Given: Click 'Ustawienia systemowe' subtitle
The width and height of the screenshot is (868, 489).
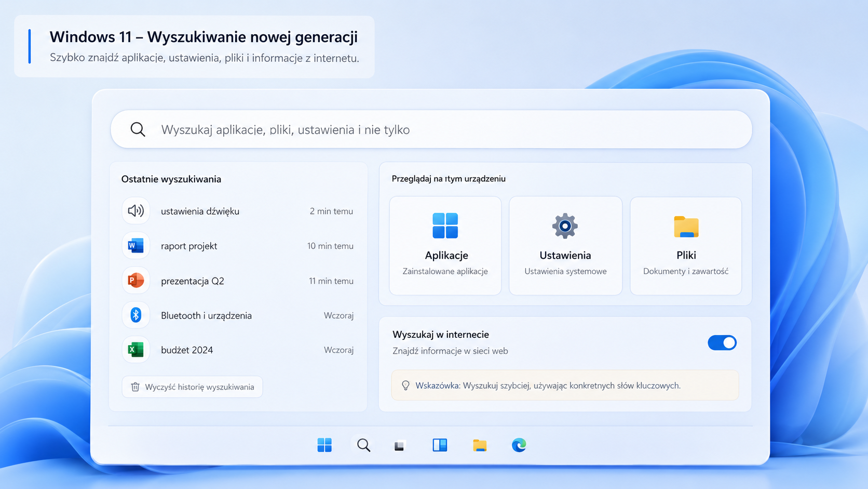Looking at the screenshot, I should pos(565,271).
